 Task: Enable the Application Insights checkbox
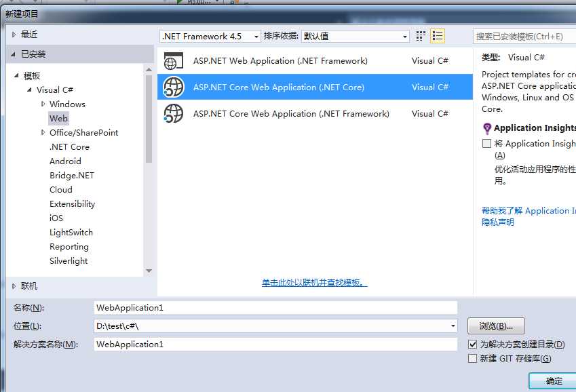pyautogui.click(x=486, y=143)
